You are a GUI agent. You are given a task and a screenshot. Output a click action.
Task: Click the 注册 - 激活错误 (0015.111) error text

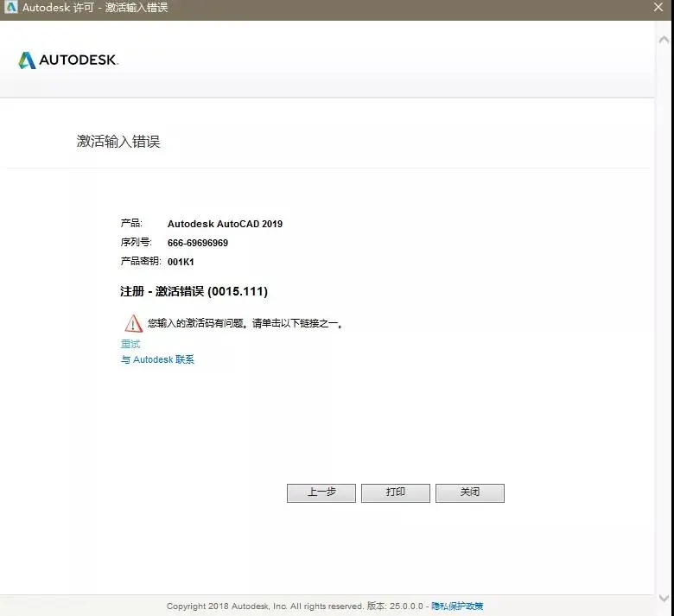coord(194,291)
